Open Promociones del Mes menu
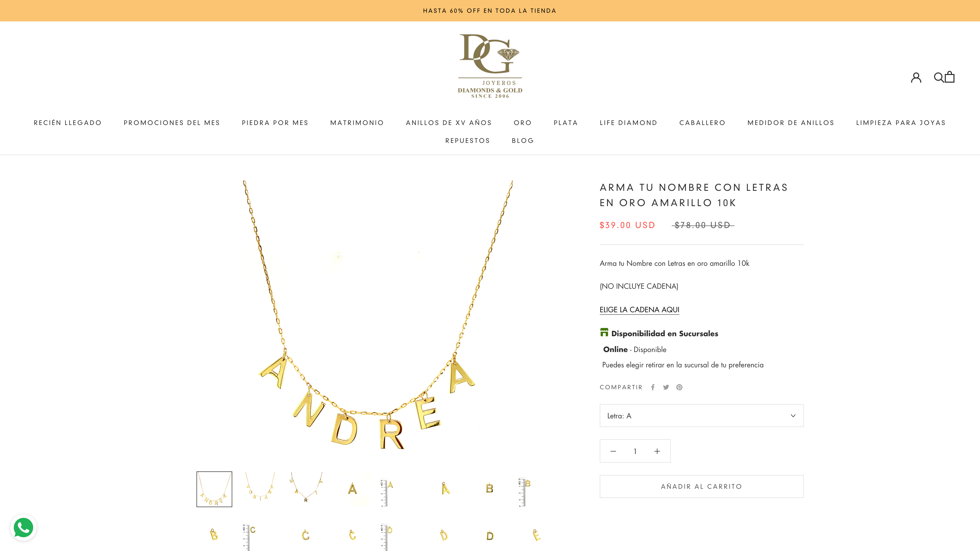 coord(171,122)
